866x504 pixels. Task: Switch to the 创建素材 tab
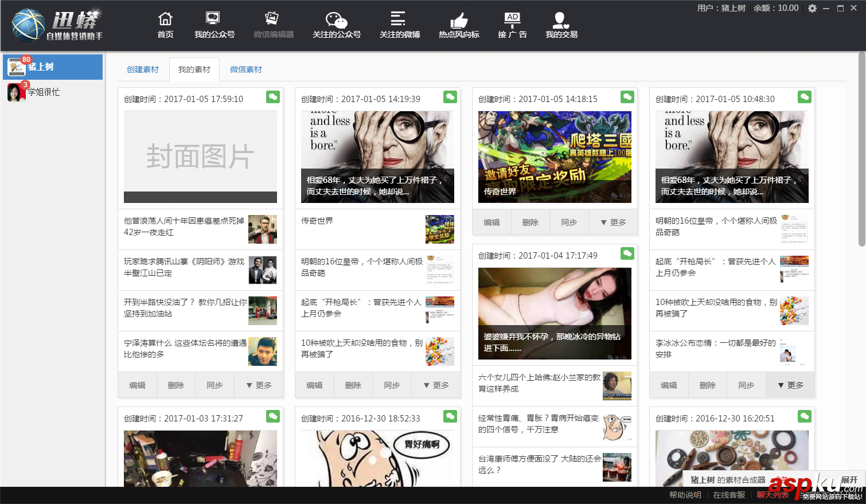click(143, 69)
